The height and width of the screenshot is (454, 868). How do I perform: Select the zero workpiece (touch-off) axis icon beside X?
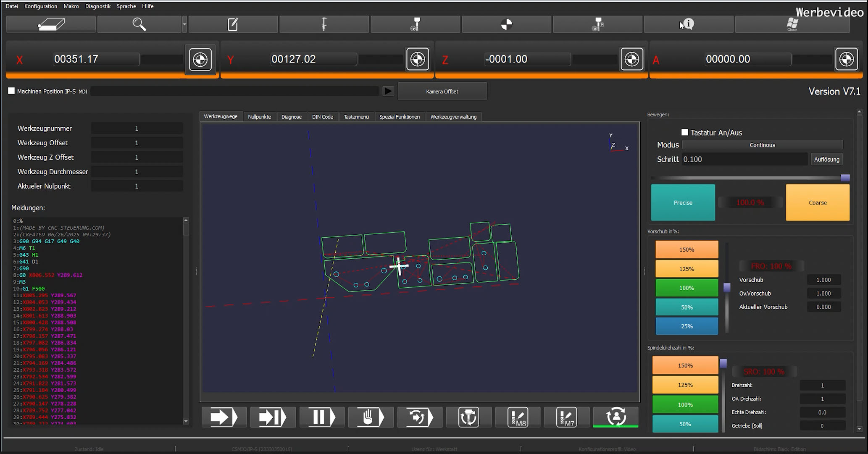[x=200, y=59]
